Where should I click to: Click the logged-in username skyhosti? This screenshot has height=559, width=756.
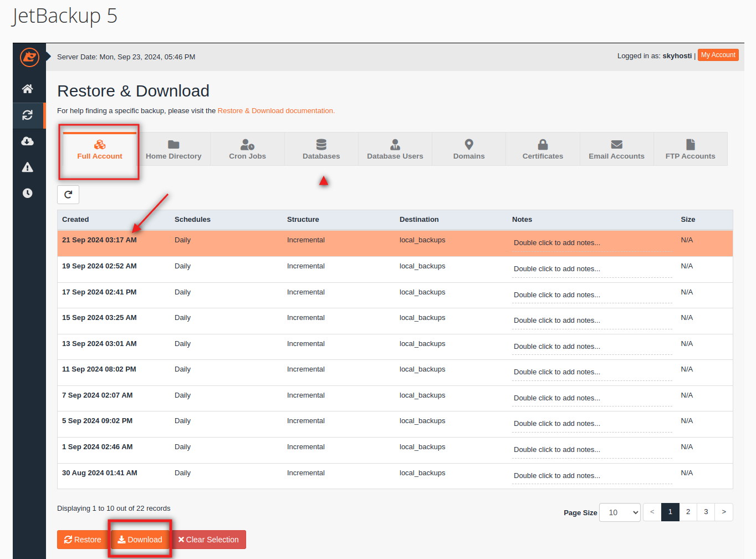[x=677, y=56]
